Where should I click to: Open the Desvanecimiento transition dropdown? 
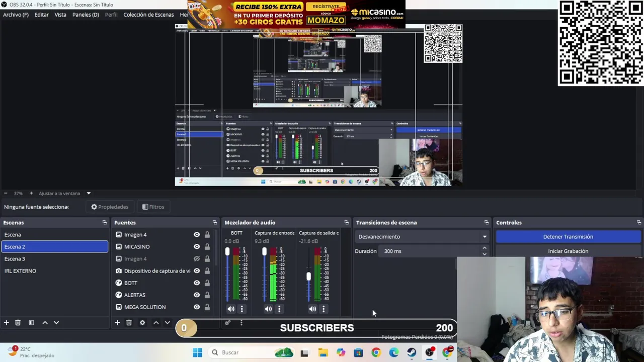click(x=422, y=237)
